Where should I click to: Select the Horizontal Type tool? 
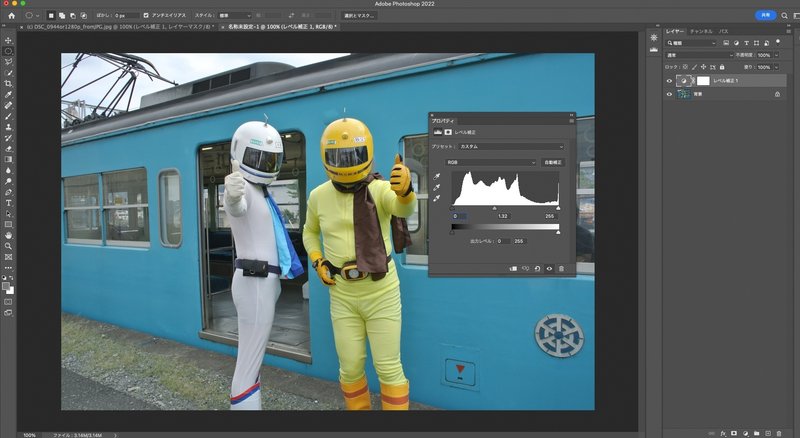(x=8, y=203)
